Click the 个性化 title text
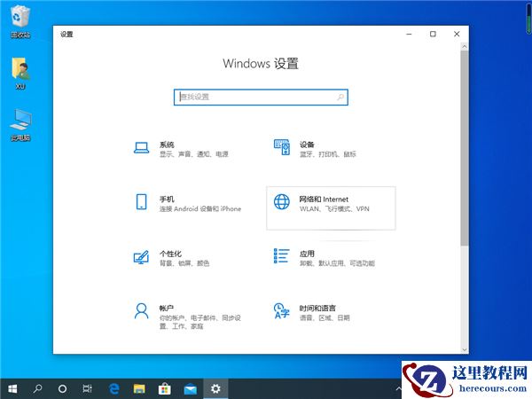532x399 pixels. click(x=170, y=254)
